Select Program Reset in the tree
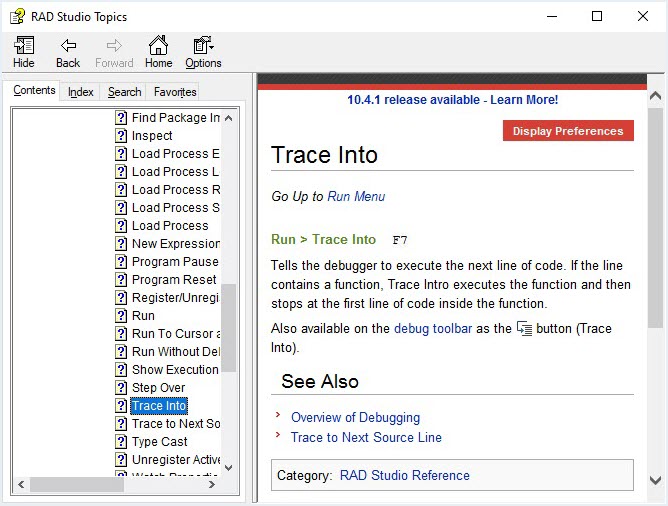The image size is (668, 506). tap(174, 279)
